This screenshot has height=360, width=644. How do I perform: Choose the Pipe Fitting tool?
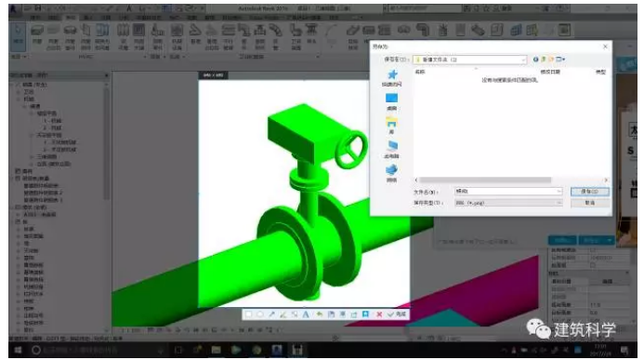tap(244, 36)
